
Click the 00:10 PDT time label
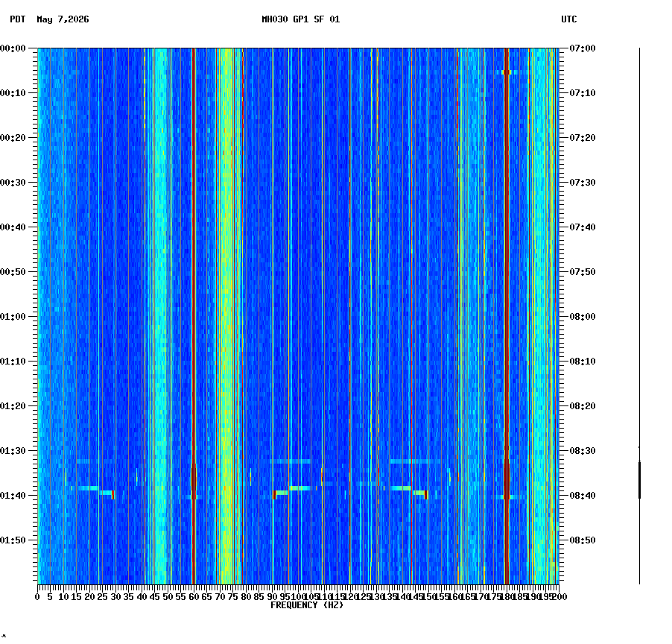[13, 93]
